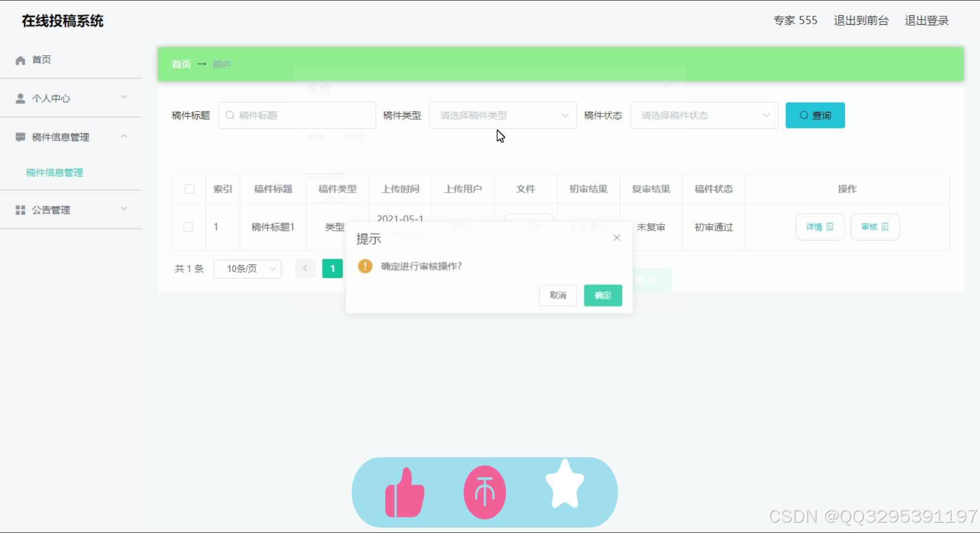Open 首页 in the sidebar

pyautogui.click(x=41, y=60)
